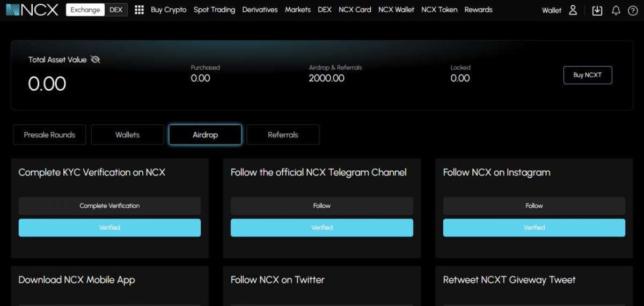Click Verified button under Instagram task

534,228
